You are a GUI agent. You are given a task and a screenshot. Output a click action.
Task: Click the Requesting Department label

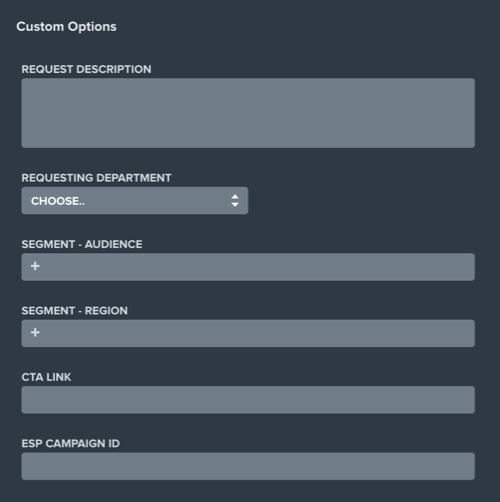point(96,178)
